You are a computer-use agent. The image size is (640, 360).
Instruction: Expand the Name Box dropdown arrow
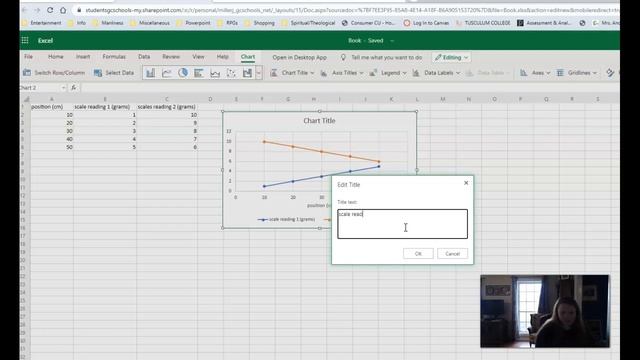pyautogui.click(x=63, y=88)
